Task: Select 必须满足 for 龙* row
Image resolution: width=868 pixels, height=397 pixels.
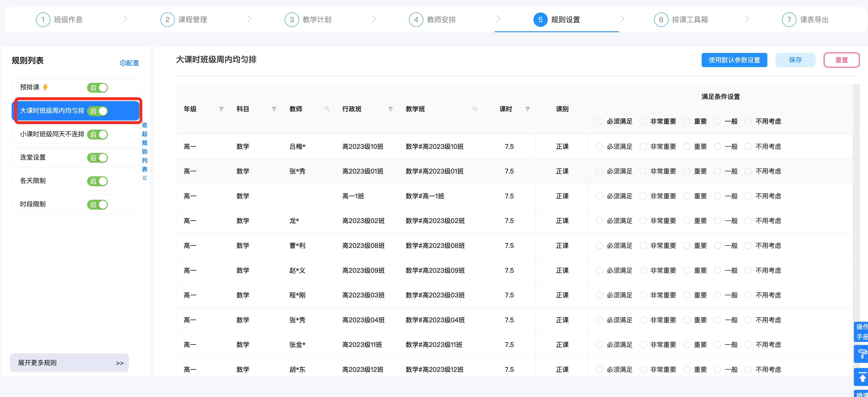Action: (x=599, y=221)
